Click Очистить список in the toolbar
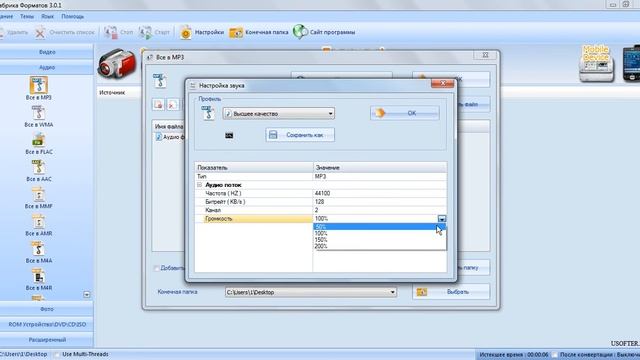 pos(64,32)
